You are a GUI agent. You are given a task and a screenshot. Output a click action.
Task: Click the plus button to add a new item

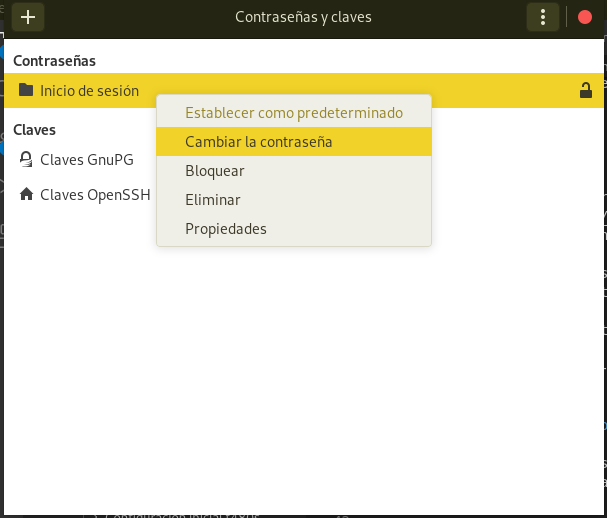click(28, 17)
